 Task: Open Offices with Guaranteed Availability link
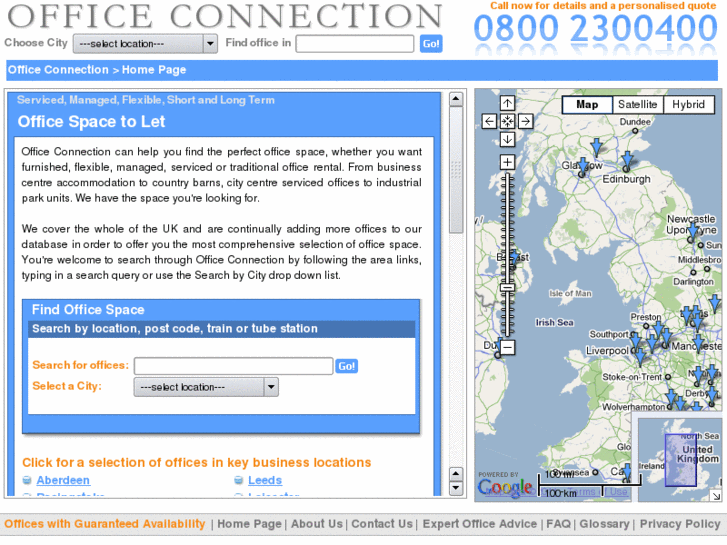tap(105, 524)
